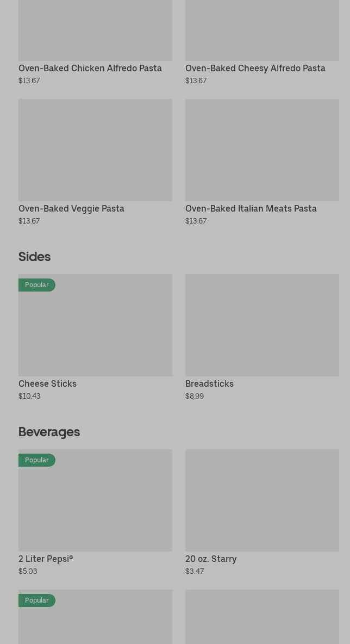Screen dimensions: 350x644
Task: Click the Oven-Baked Veggie Pasta name
Action: point(71,208)
